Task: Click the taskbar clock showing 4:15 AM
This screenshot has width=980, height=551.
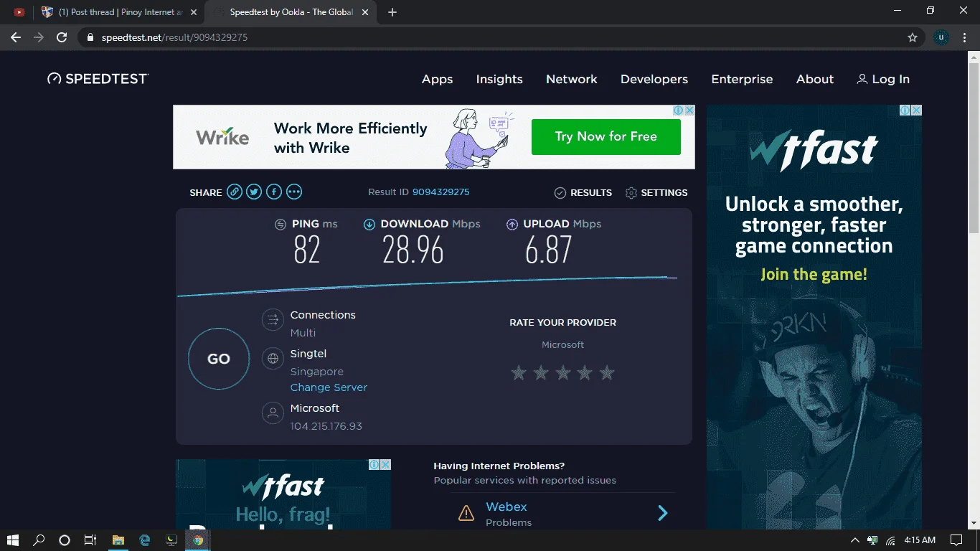Action: coord(920,540)
